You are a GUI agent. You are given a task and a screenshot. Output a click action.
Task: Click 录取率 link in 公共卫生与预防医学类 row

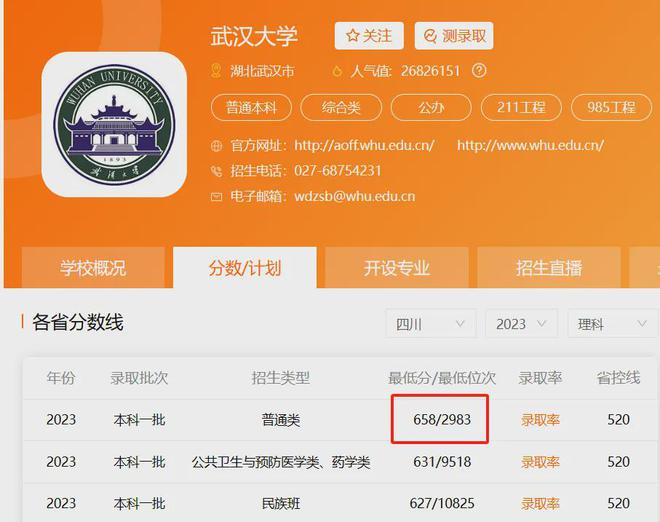(x=540, y=462)
